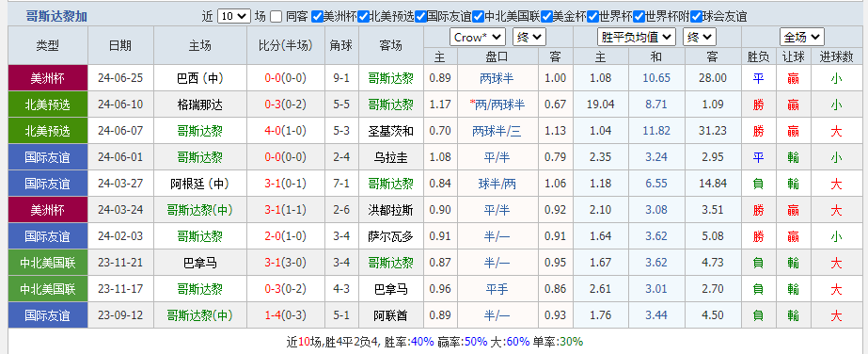Open score 0-0(0-0) for Brazil match
The image size is (868, 354).
tap(285, 78)
